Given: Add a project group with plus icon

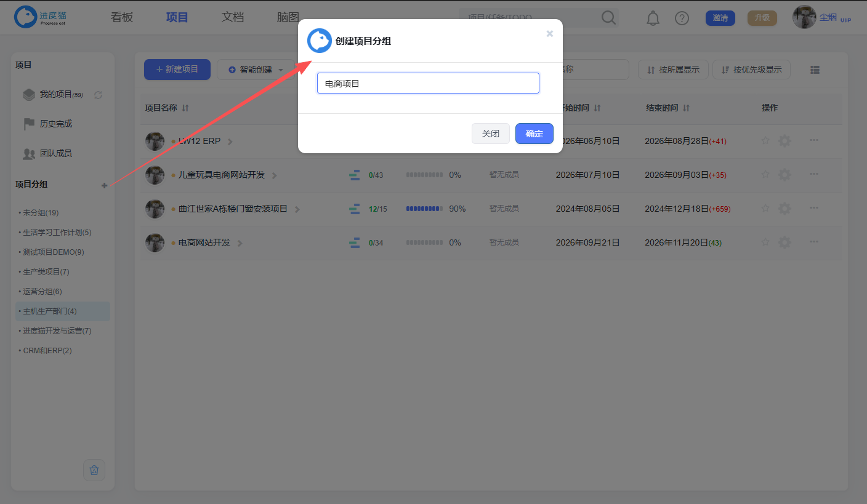Looking at the screenshot, I should tap(105, 185).
